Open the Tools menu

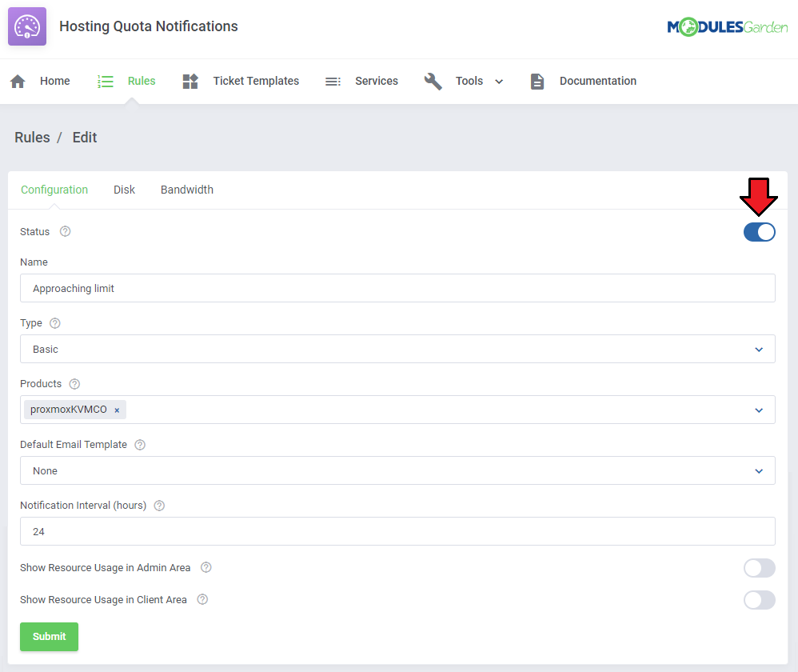(469, 81)
